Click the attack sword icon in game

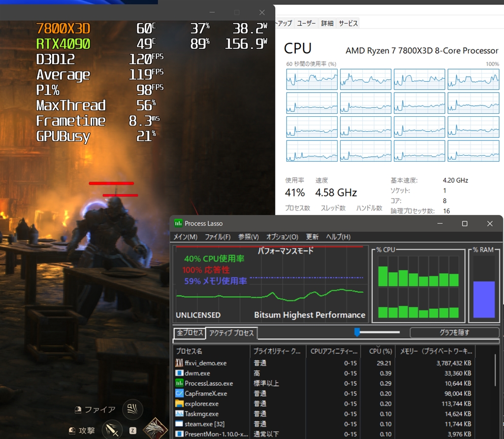pos(112,430)
